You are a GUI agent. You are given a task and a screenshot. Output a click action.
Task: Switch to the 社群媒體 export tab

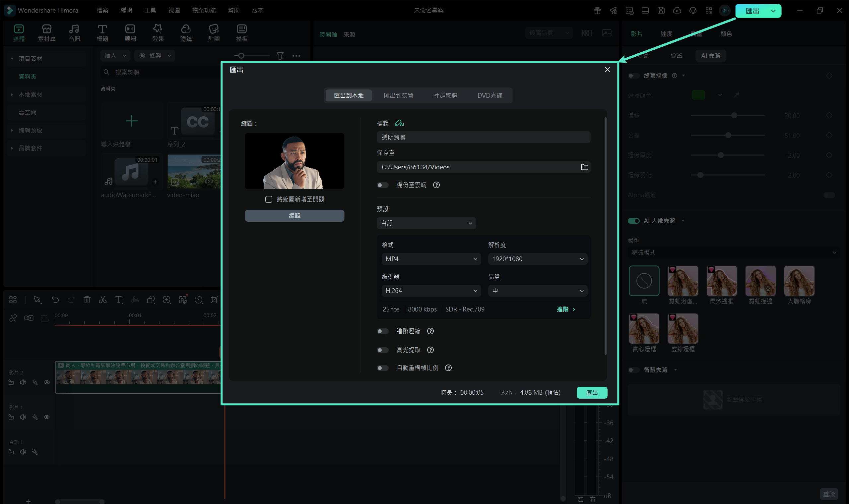click(x=445, y=95)
